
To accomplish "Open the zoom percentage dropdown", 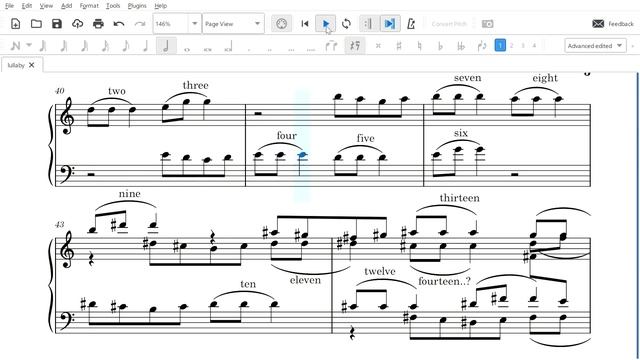I will [x=195, y=24].
